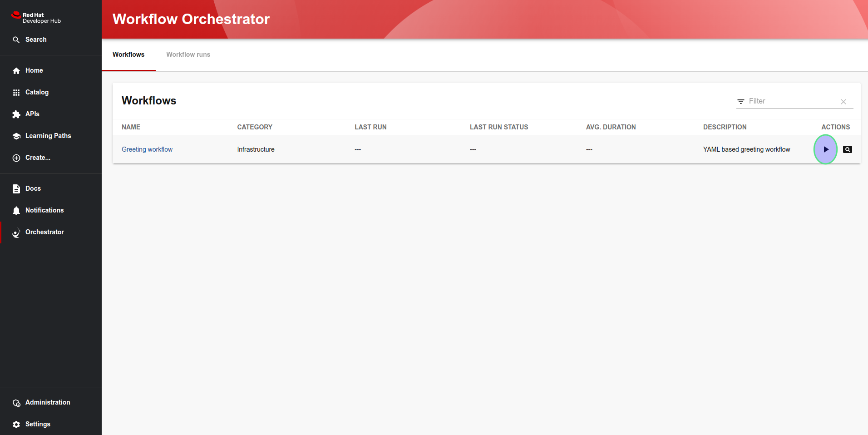Open Administration in the sidebar
868x435 pixels.
pos(48,402)
